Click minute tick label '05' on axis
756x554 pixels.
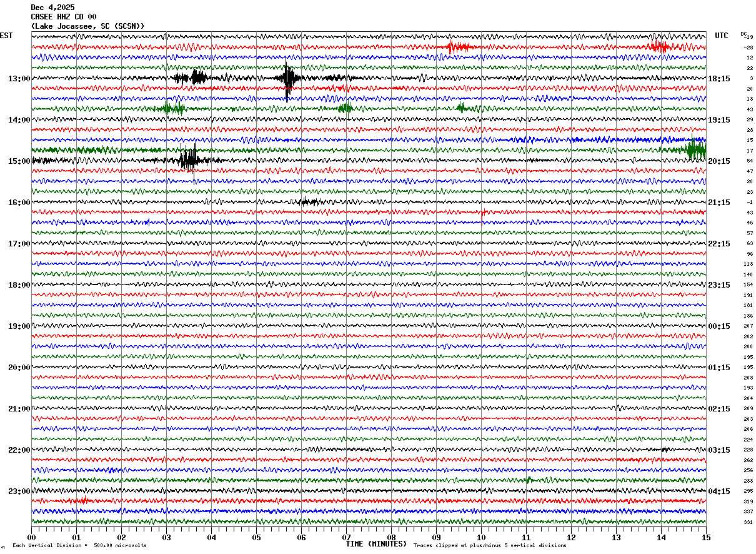[256, 537]
